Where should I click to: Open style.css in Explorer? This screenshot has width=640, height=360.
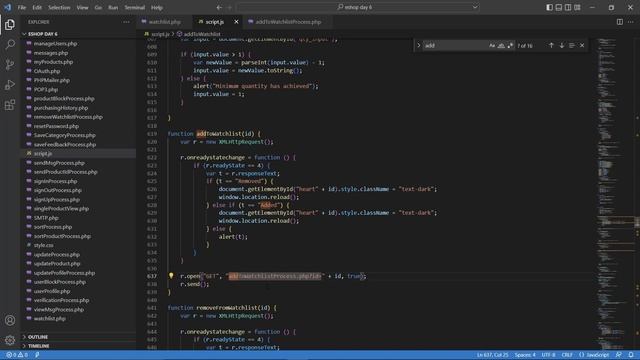click(44, 245)
